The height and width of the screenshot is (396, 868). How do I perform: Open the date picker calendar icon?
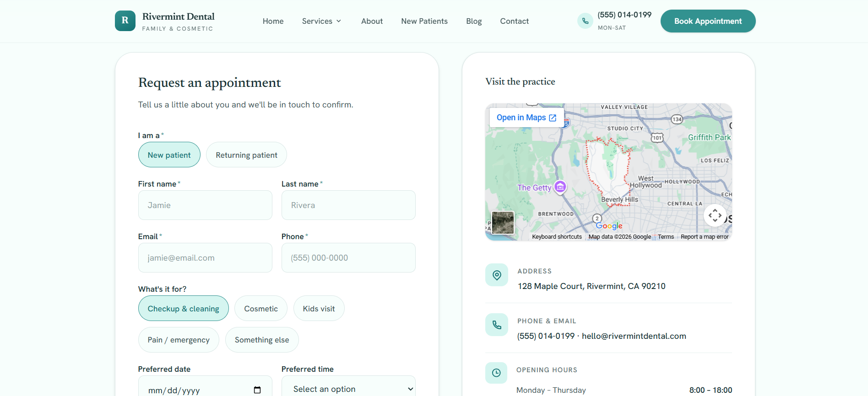click(x=257, y=390)
